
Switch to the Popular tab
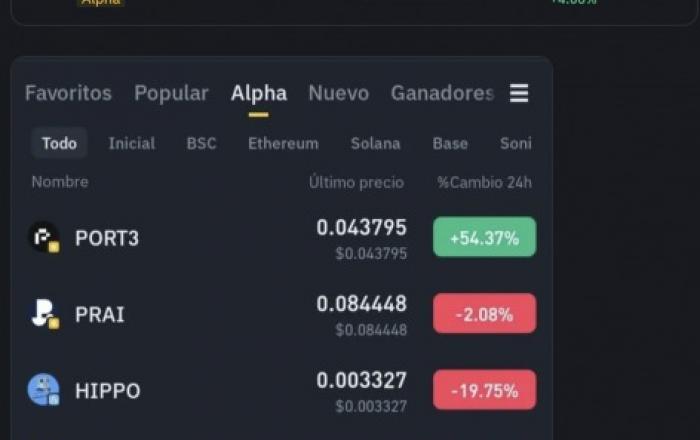pyautogui.click(x=171, y=93)
